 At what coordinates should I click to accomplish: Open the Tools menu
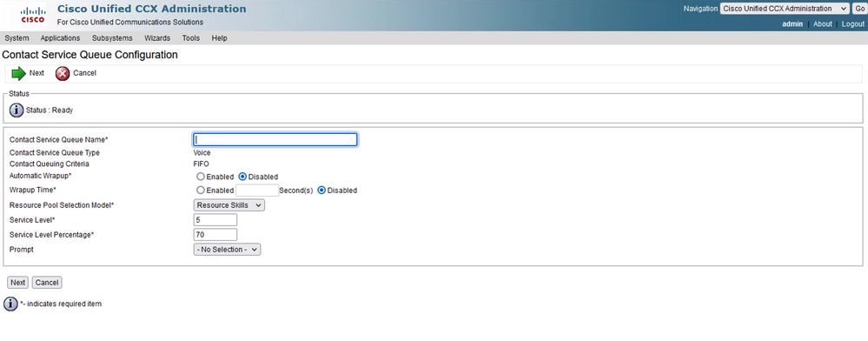click(x=191, y=38)
